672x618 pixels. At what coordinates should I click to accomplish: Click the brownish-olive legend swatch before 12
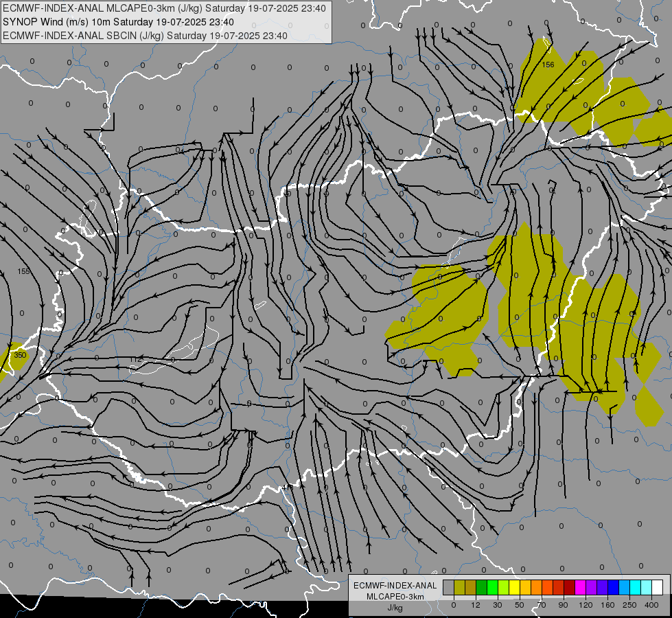coord(471,587)
